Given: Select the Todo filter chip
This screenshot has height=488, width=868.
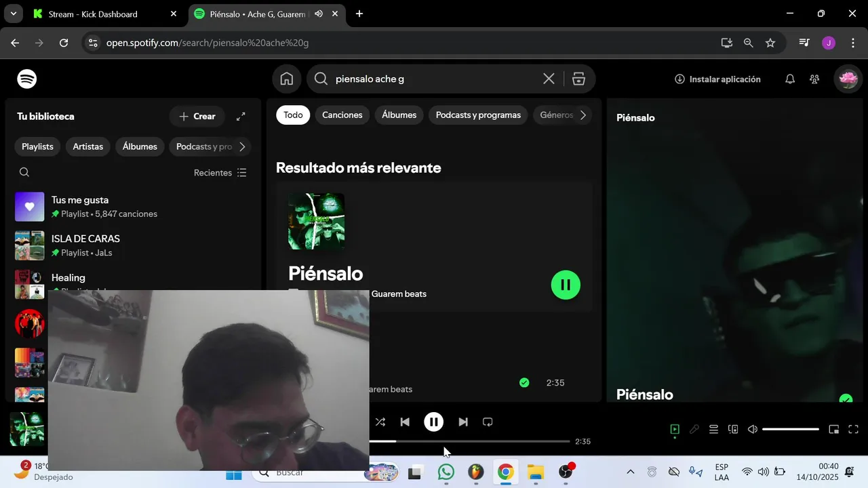Looking at the screenshot, I should click(293, 115).
